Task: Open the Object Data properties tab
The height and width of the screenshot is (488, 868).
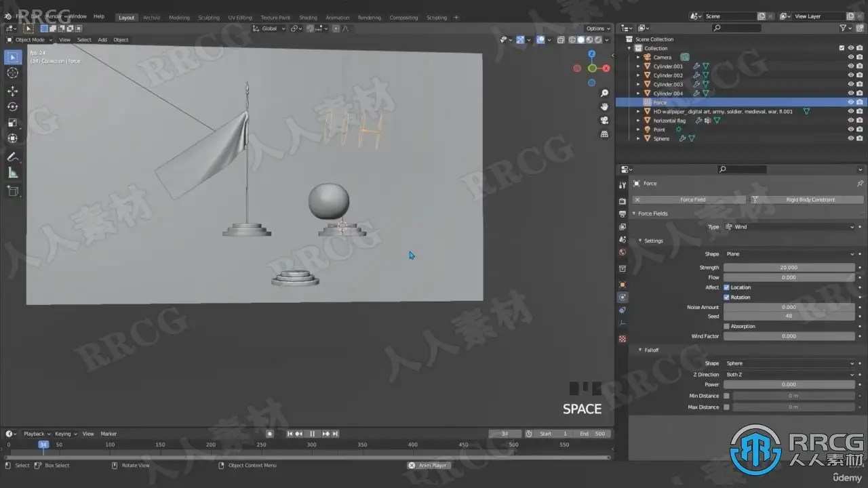Action: point(623,323)
